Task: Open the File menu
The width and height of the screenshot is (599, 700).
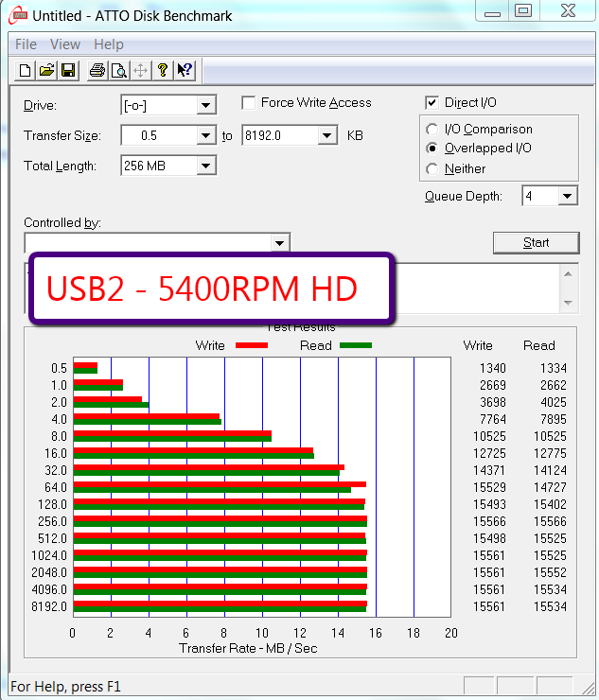Action: pyautogui.click(x=26, y=44)
